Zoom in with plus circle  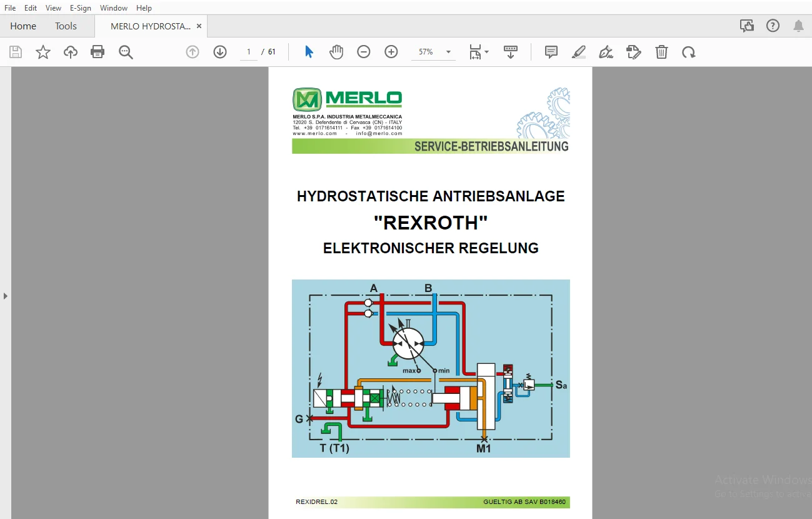391,52
